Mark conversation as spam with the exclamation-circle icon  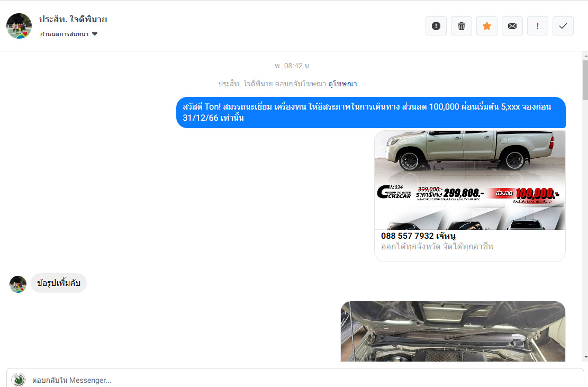coord(436,26)
